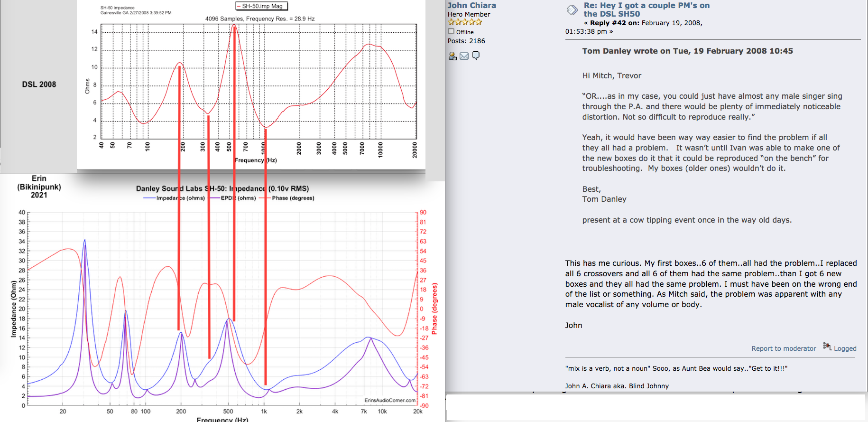This screenshot has width=868, height=422.
Task: Click the signature line 'John A. Chiara aka. Blind Johnny'
Action: (x=617, y=386)
